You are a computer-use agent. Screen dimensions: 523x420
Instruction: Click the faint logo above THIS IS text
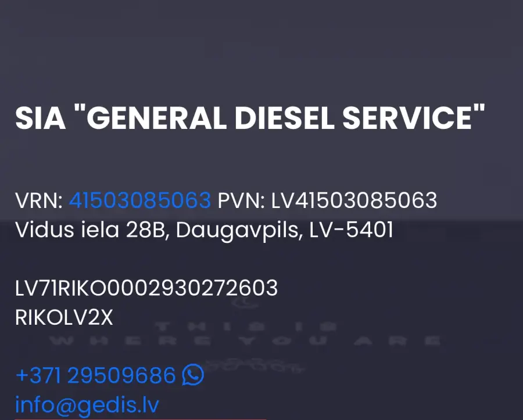tap(245, 303)
